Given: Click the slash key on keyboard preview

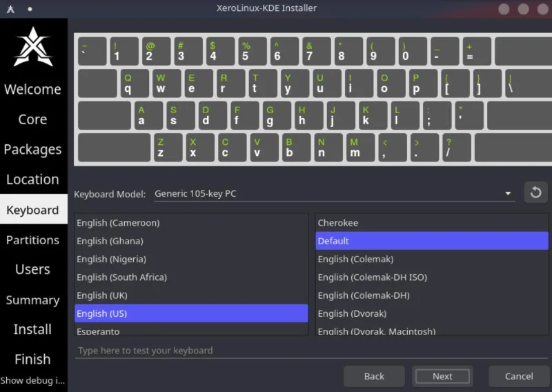Looking at the screenshot, I should coord(457,148).
